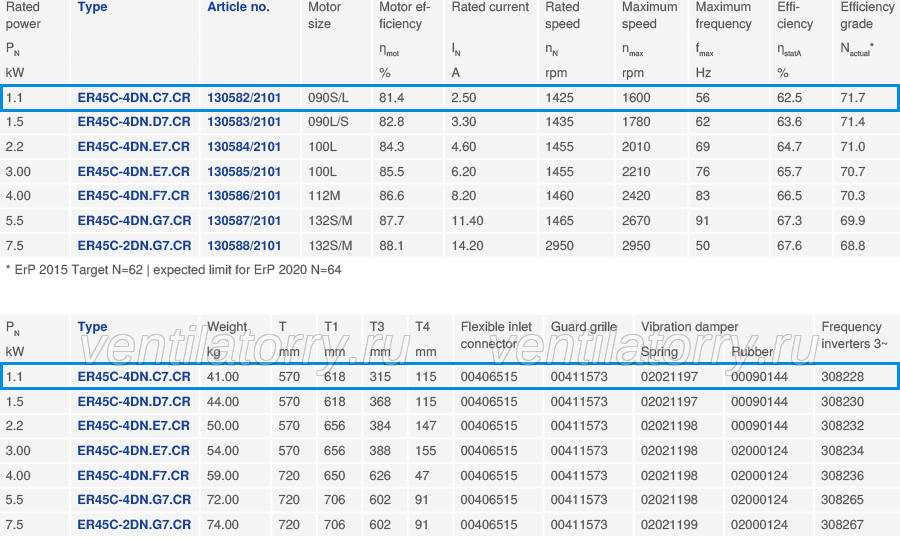Select frequency inverter code 308236
The height and width of the screenshot is (538, 900).
[842, 475]
